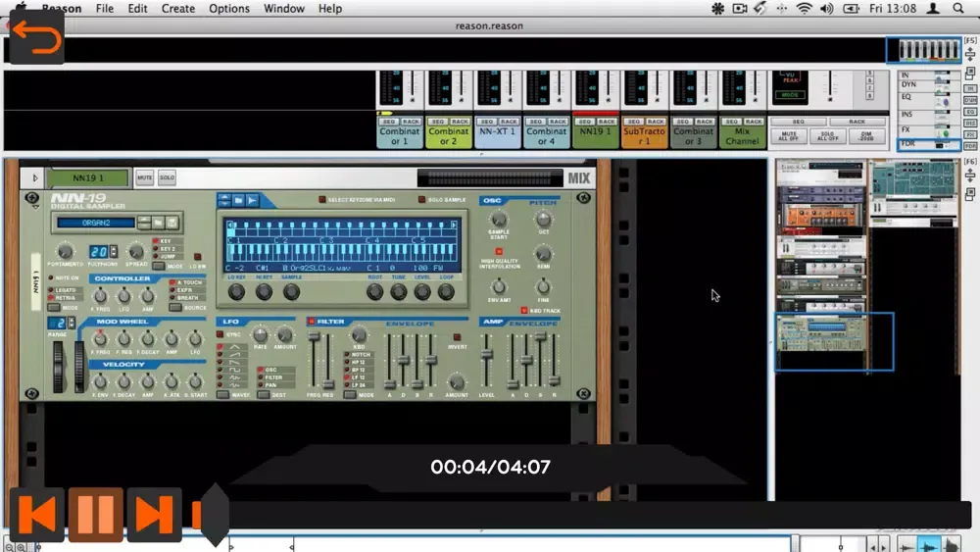
Task: Pause the video with pause button
Action: click(96, 515)
